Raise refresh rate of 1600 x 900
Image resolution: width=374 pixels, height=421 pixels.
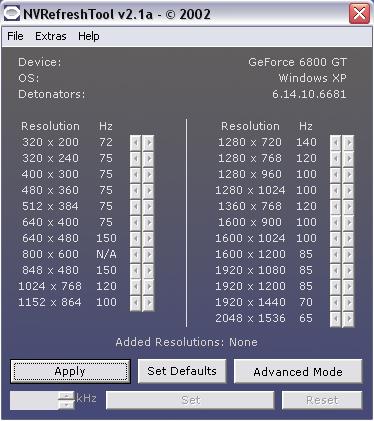point(348,223)
